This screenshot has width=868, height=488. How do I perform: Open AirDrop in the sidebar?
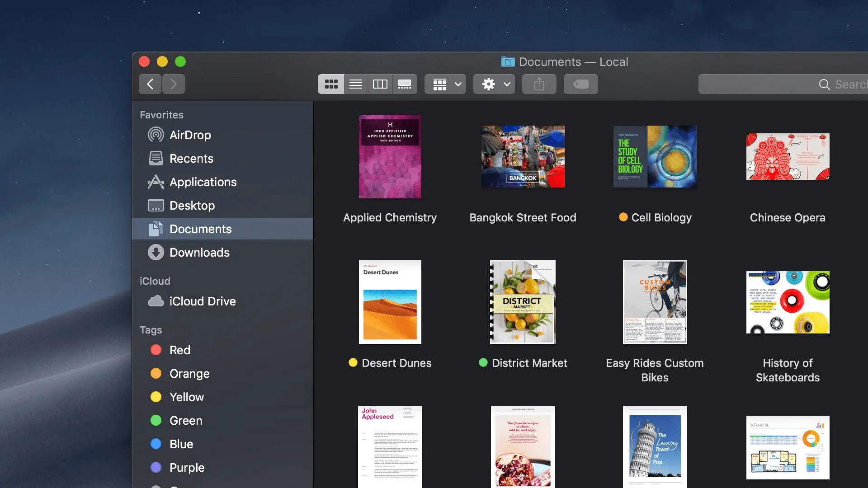point(190,135)
